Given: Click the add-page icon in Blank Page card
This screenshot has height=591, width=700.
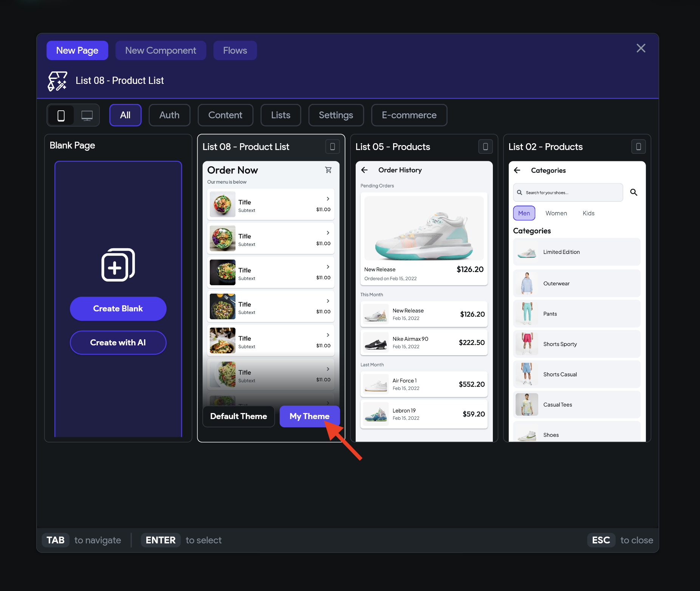Looking at the screenshot, I should point(118,265).
